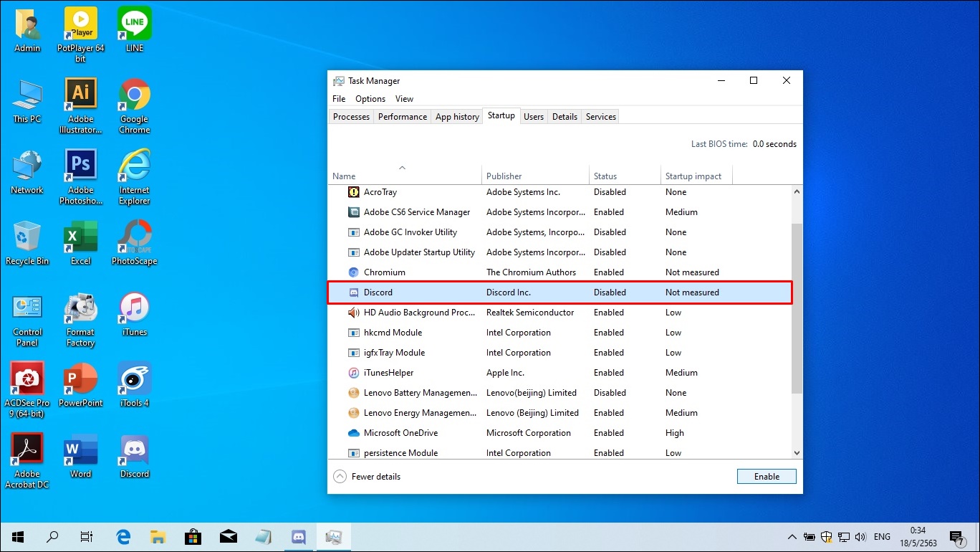
Task: Collapse Task Manager with Fewer details
Action: click(x=367, y=477)
